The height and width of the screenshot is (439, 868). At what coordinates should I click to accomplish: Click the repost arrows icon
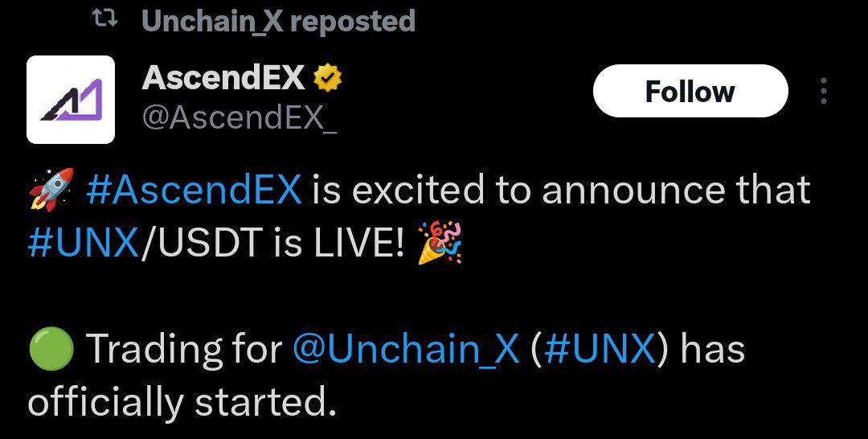pyautogui.click(x=104, y=20)
